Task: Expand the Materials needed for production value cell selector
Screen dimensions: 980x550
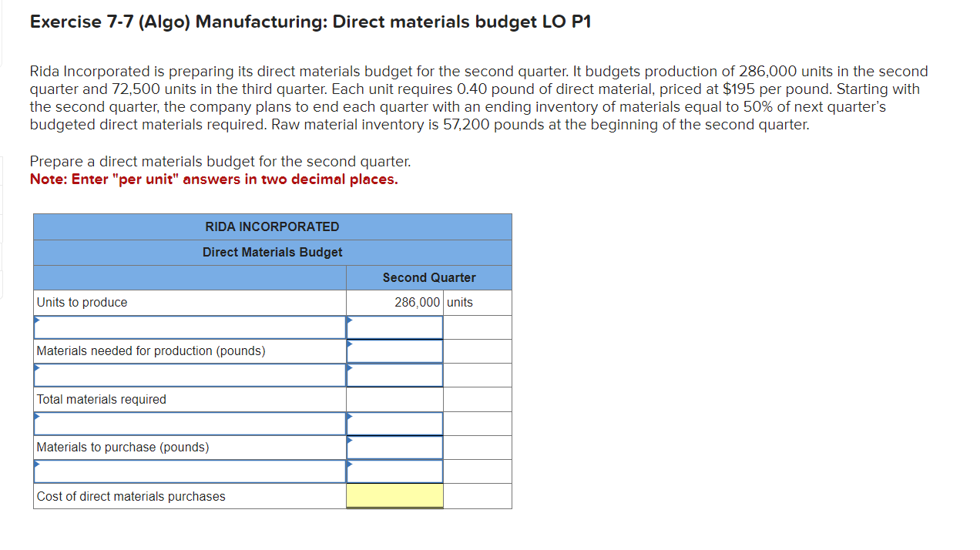Action: point(394,350)
